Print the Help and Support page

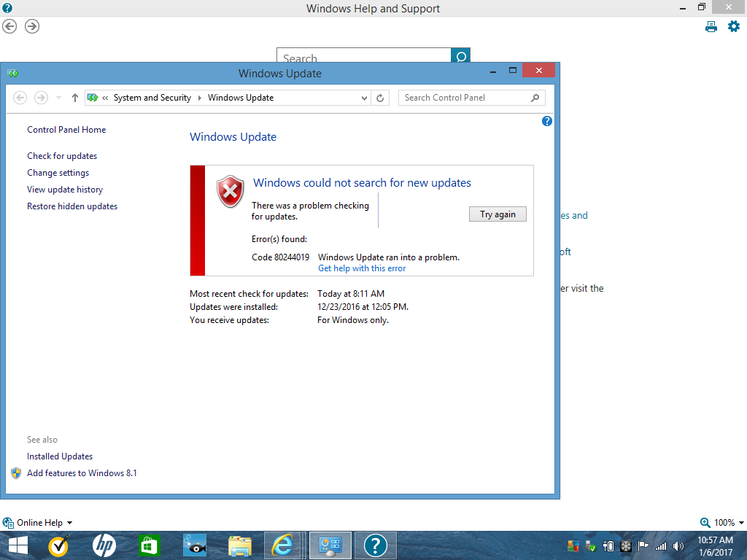tap(711, 27)
